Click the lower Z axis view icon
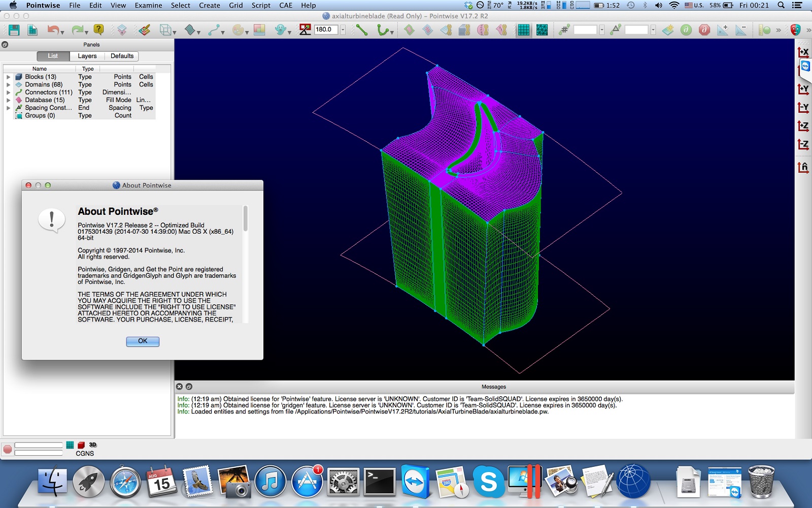 (x=803, y=144)
